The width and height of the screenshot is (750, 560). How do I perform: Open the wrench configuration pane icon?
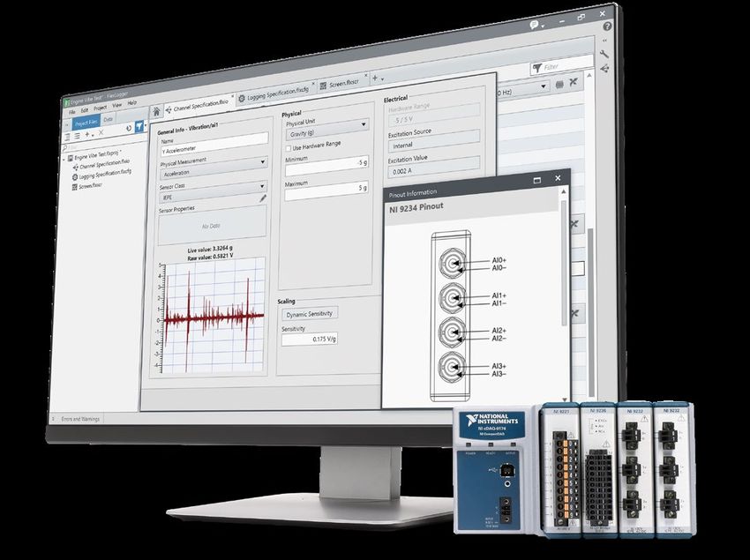click(604, 54)
